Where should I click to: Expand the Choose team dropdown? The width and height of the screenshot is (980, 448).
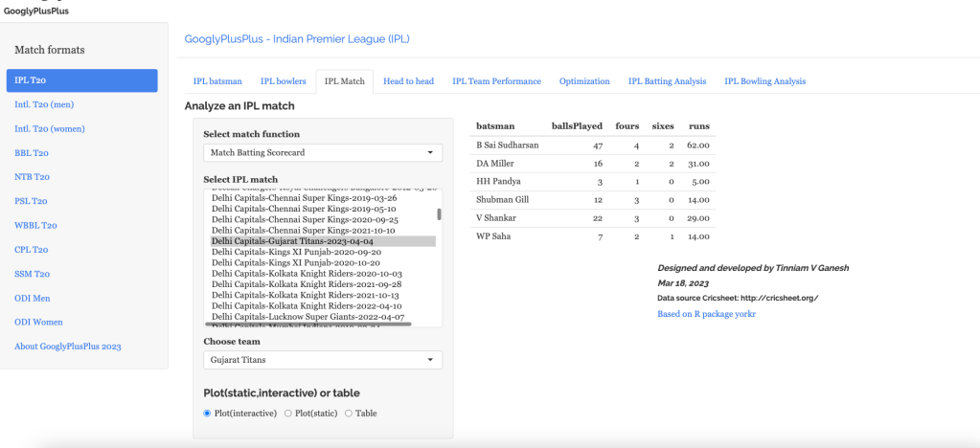pyautogui.click(x=323, y=360)
